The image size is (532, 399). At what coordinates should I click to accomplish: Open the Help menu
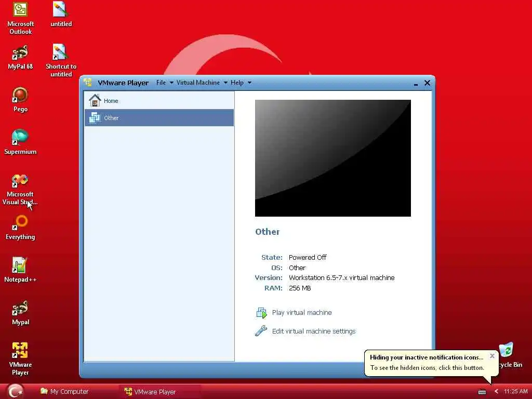click(x=237, y=83)
